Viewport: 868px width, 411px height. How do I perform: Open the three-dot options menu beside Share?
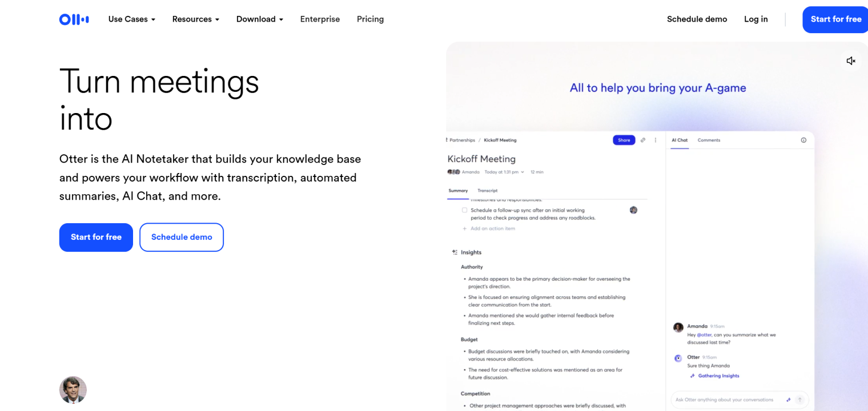(x=655, y=140)
